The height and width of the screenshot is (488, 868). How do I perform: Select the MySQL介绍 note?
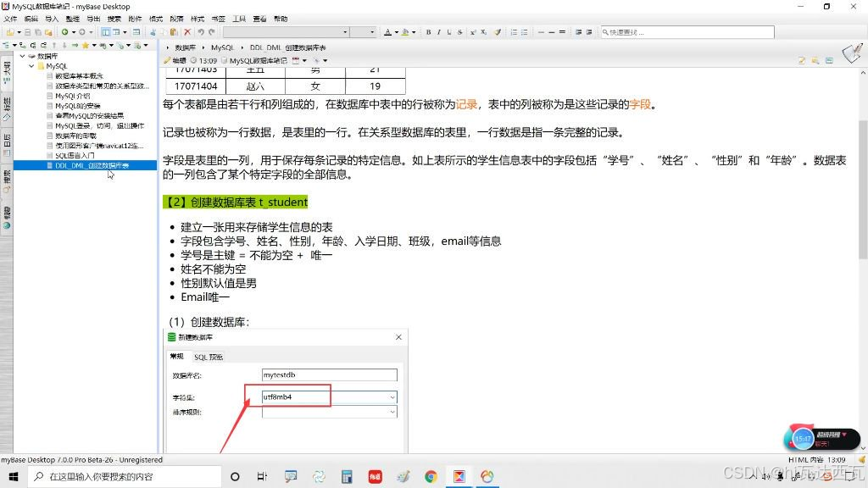coord(73,96)
